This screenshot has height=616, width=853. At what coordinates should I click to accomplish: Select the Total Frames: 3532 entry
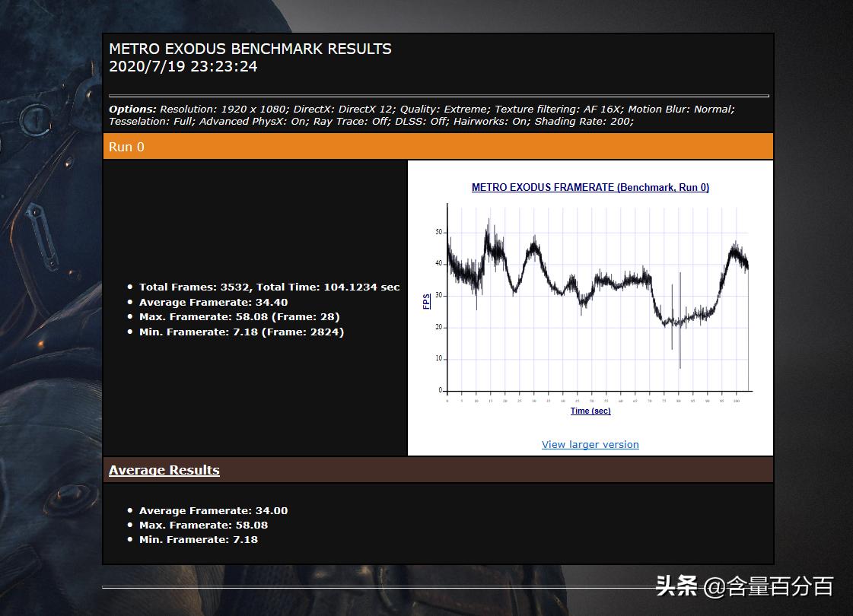pyautogui.click(x=269, y=287)
